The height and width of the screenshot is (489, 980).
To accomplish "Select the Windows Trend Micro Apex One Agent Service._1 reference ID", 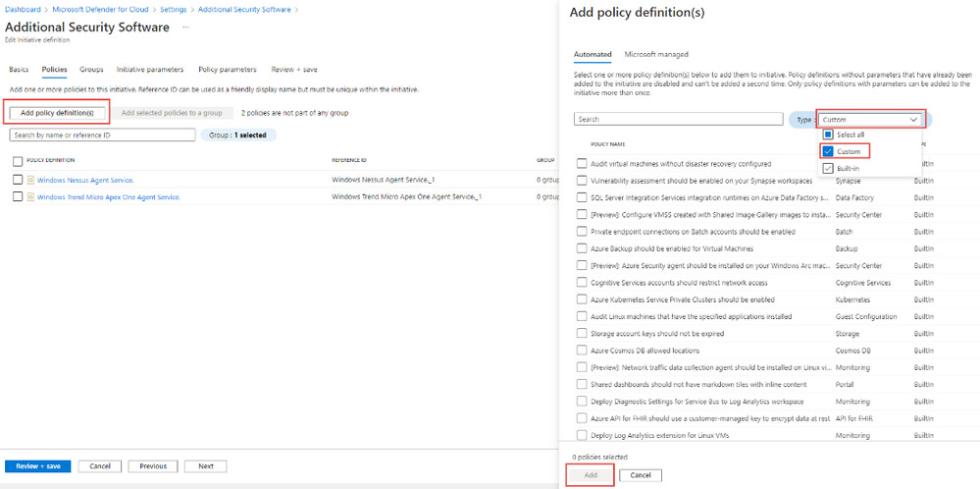I will tap(407, 197).
